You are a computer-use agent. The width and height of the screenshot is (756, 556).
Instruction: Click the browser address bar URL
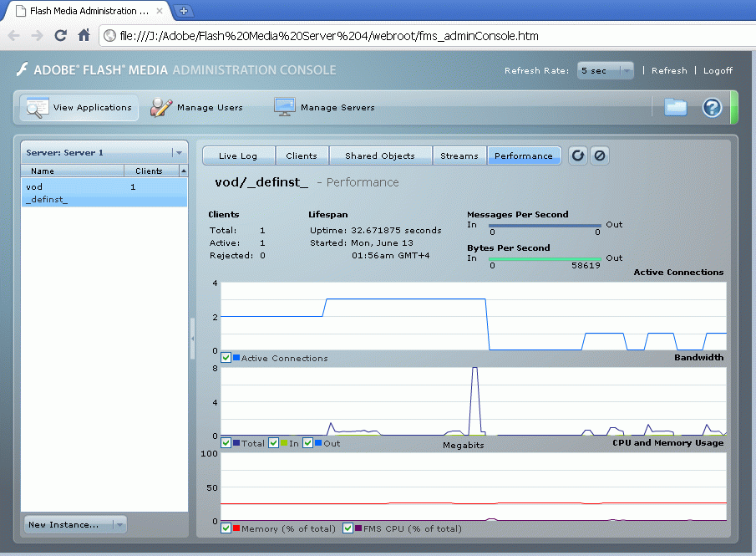[329, 36]
